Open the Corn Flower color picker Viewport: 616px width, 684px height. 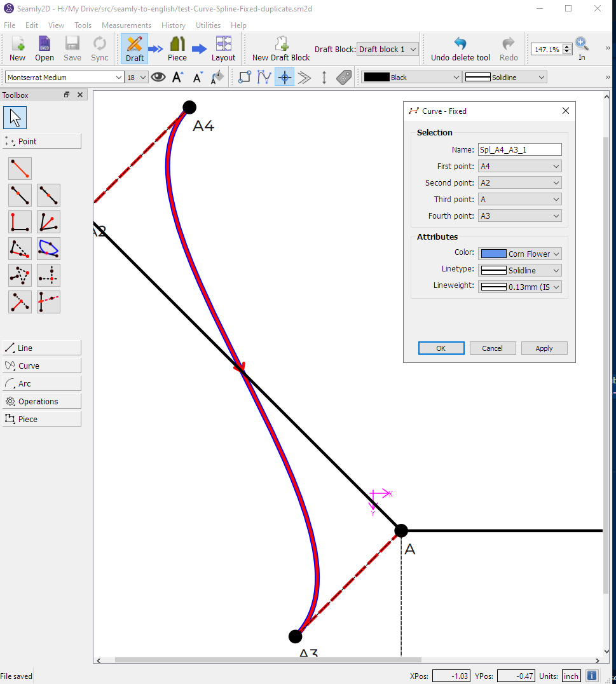pos(519,254)
